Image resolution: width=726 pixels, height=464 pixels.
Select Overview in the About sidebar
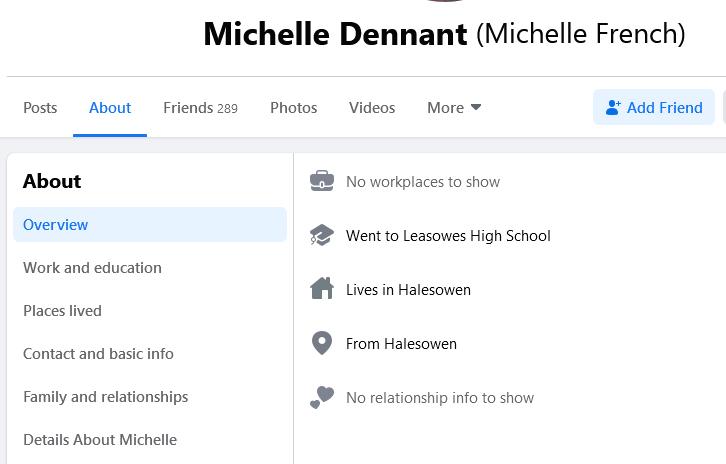pyautogui.click(x=56, y=225)
